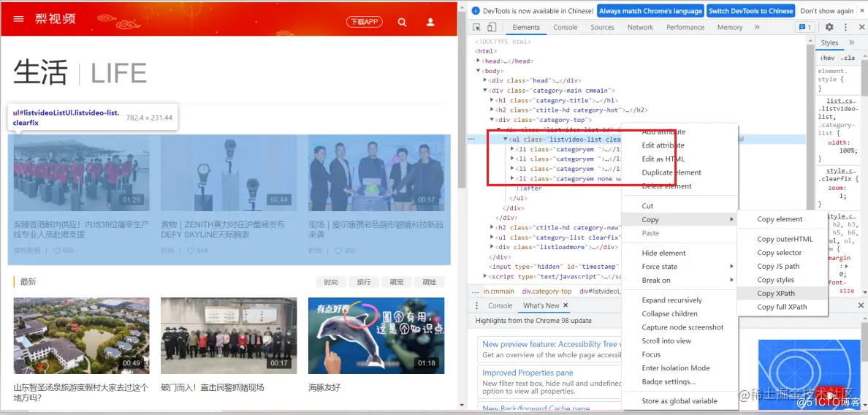Click Always match Chrome's language button
Viewport: 868px width, 415px height.
(650, 11)
